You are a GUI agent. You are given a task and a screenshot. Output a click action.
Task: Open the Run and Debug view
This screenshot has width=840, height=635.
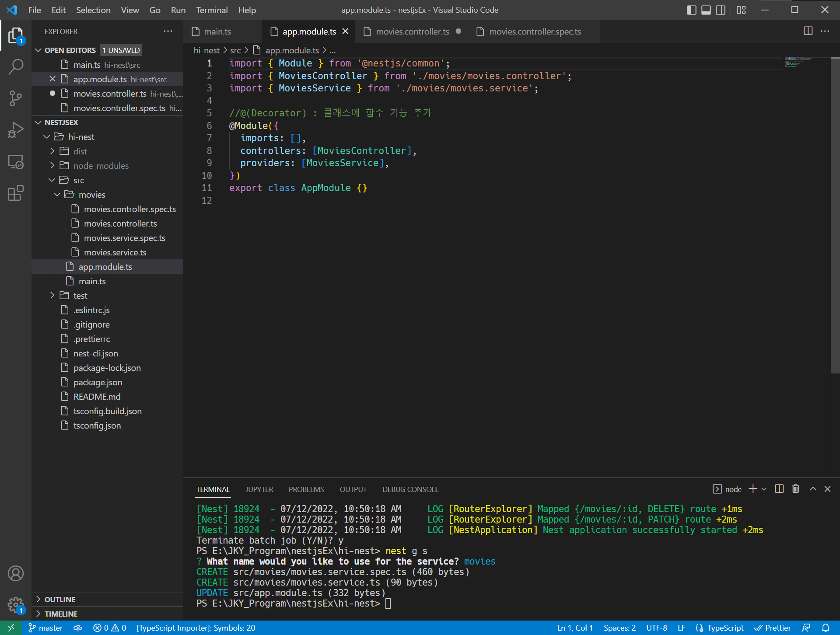[x=16, y=130]
